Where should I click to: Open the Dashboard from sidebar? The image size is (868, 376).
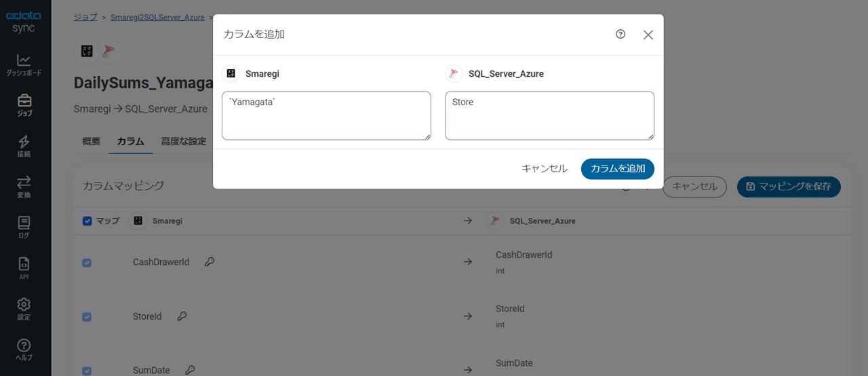coord(24,65)
